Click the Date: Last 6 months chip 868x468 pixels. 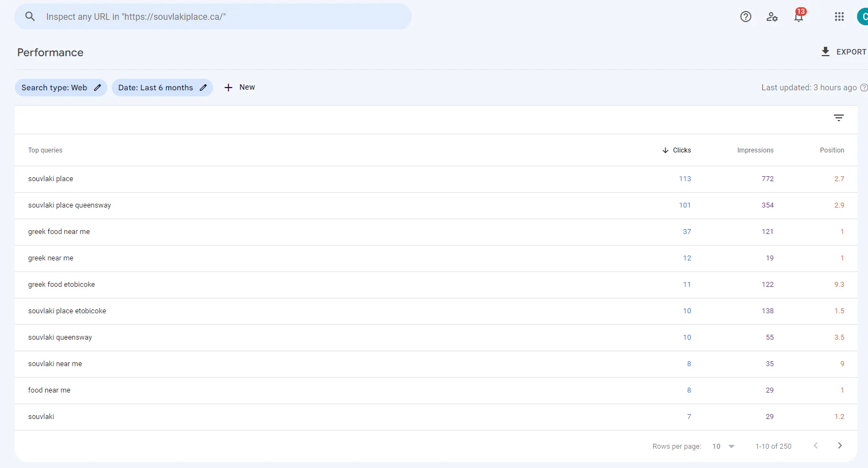[x=162, y=88]
